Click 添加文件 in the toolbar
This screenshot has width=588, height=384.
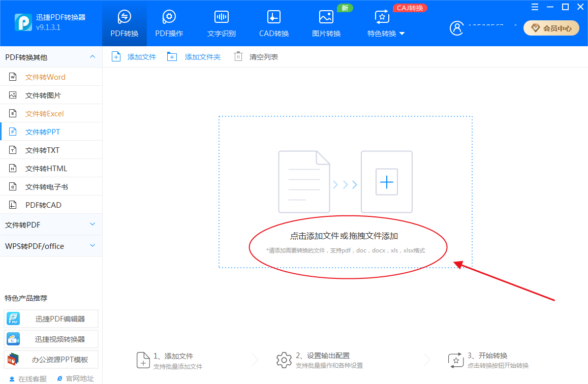(134, 57)
